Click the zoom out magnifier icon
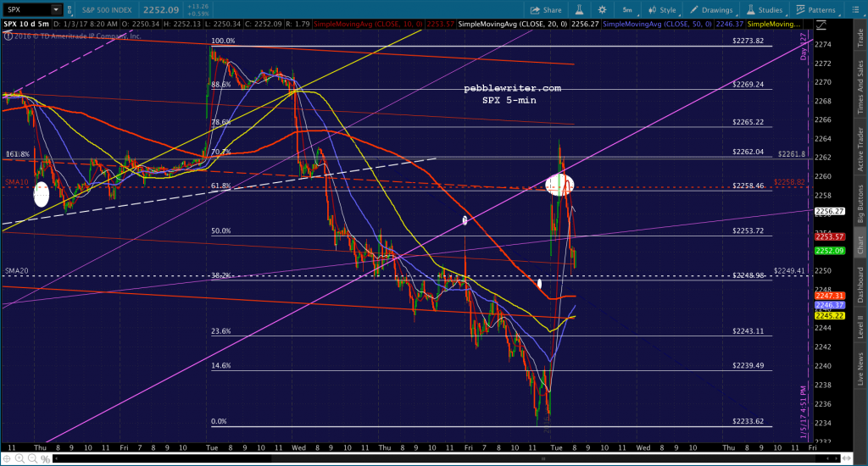The image size is (868, 466). click(x=32, y=459)
